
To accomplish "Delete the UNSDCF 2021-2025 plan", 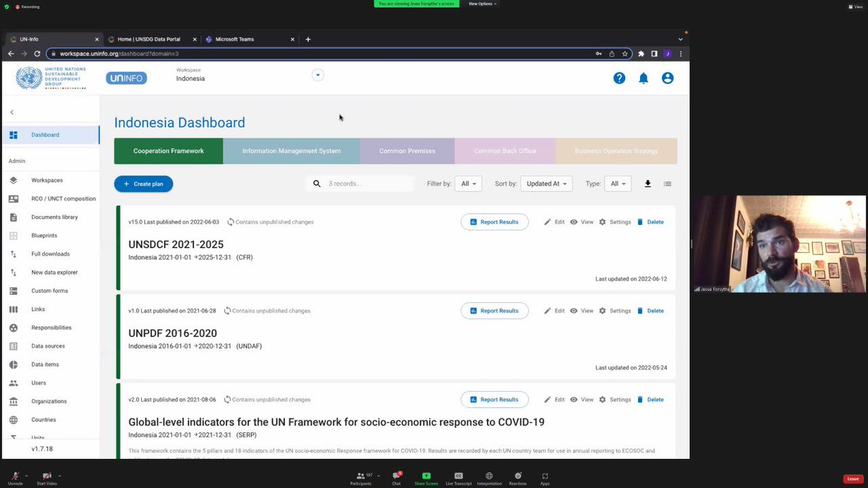I will 650,222.
